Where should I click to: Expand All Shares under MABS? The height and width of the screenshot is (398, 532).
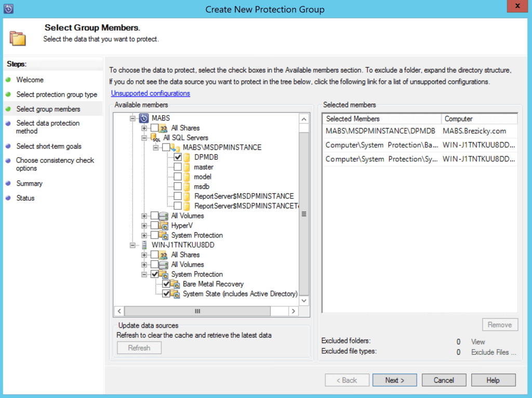[144, 128]
